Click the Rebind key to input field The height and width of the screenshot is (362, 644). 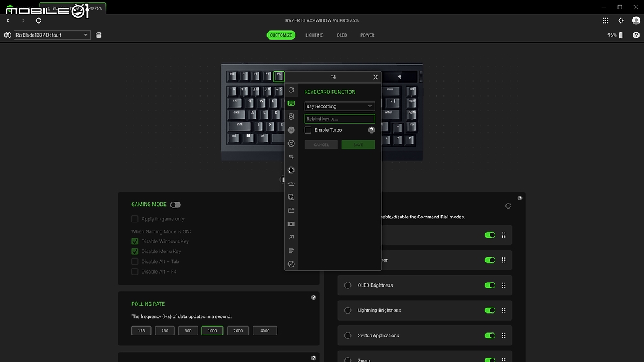pos(340,119)
